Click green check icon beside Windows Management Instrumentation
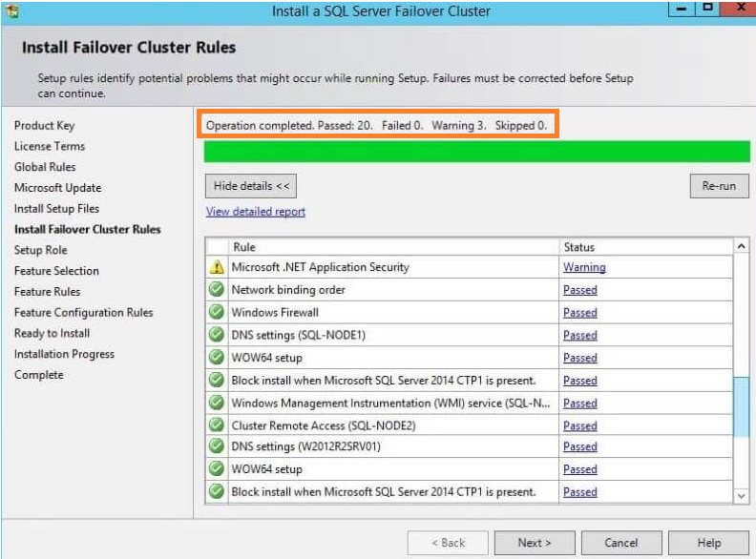Screen dimensions: 756x559 click(217, 403)
